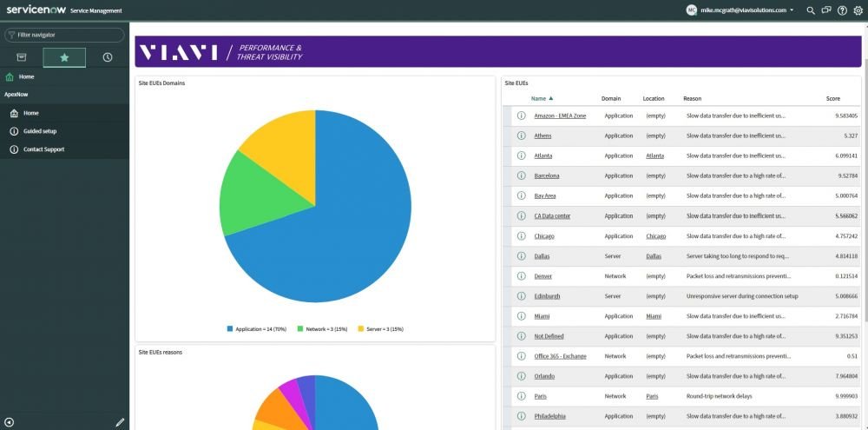Sort the table by Score column
The width and height of the screenshot is (868, 430).
(x=833, y=99)
